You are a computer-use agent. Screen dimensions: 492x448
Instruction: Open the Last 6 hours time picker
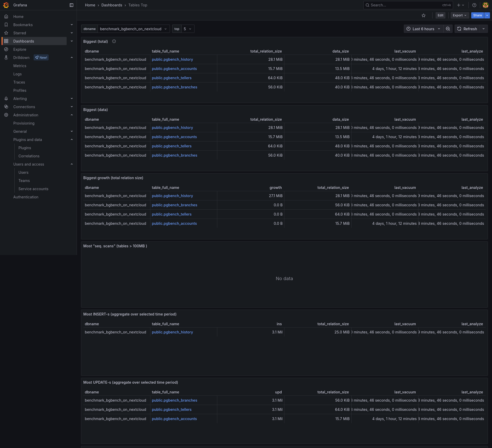(423, 29)
